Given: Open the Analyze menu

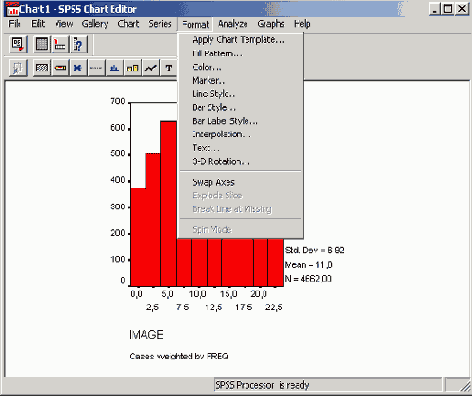Looking at the screenshot, I should (233, 24).
